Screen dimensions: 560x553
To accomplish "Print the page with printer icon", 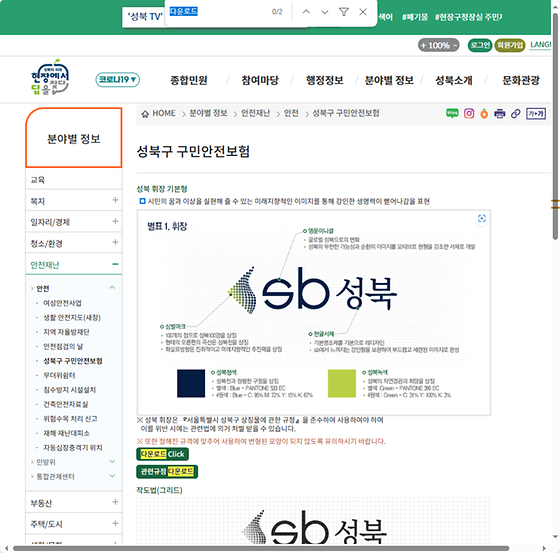I will point(499,114).
